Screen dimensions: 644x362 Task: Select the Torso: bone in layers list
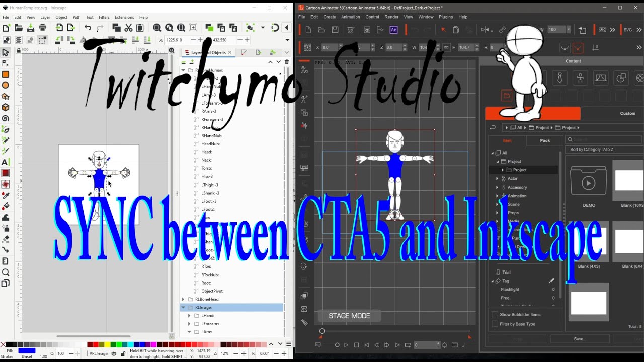(206, 168)
